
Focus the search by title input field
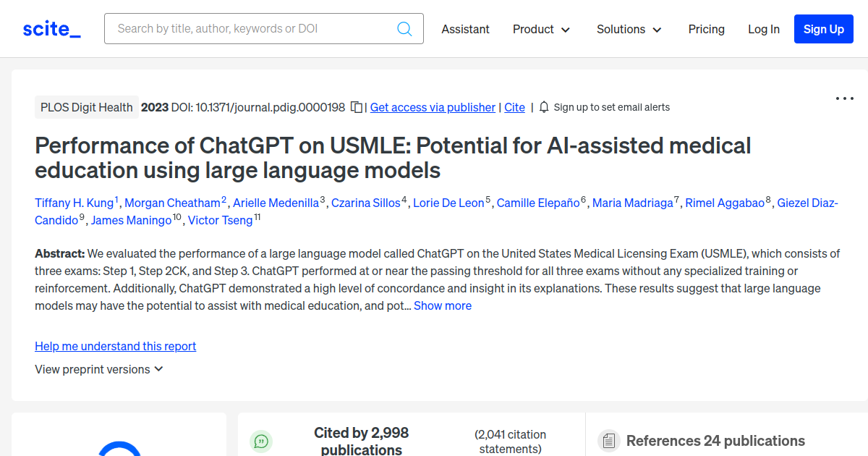[253, 29]
